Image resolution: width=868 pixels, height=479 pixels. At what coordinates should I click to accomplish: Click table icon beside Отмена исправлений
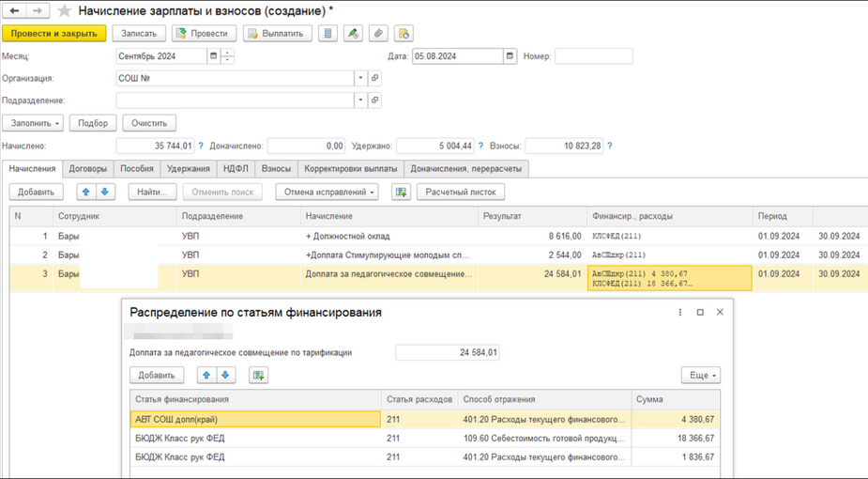click(x=402, y=192)
